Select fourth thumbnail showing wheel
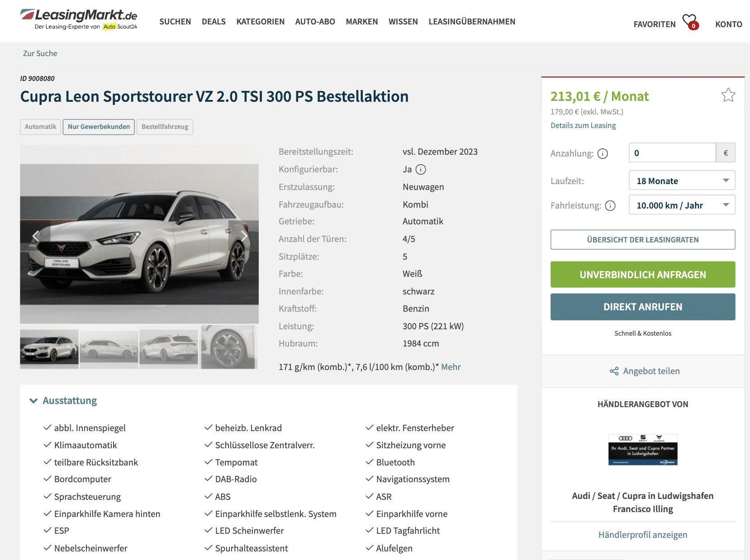The height and width of the screenshot is (560, 750). pos(228,347)
